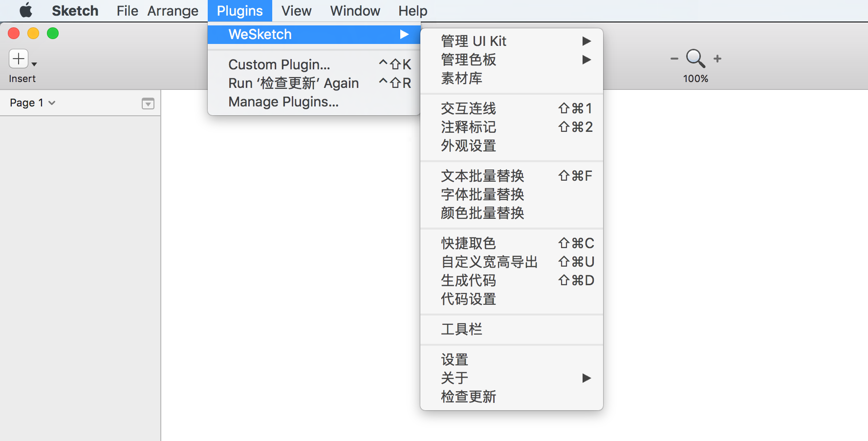Click the green window fullscreen button
868x441 pixels.
pyautogui.click(x=53, y=33)
